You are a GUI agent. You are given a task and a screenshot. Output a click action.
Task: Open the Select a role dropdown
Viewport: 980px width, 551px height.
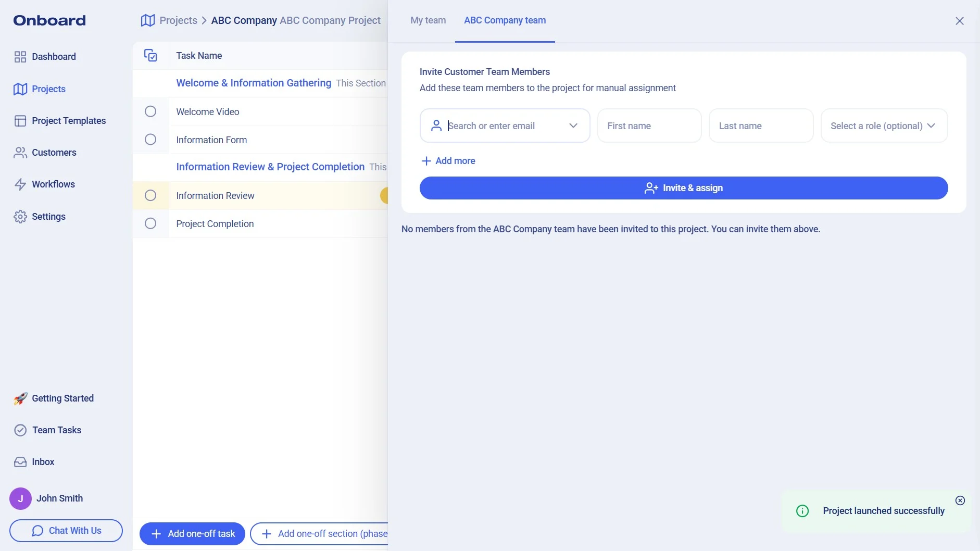884,126
